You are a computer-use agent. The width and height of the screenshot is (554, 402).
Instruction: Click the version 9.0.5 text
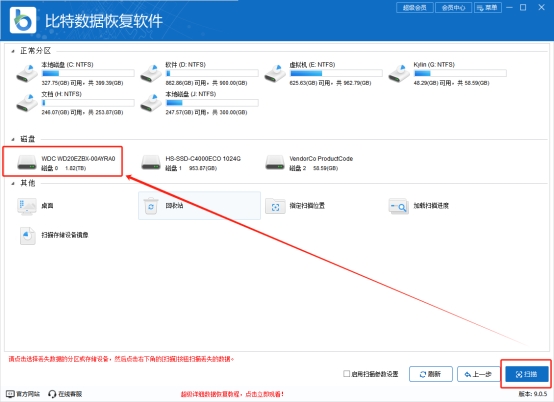pos(533,394)
